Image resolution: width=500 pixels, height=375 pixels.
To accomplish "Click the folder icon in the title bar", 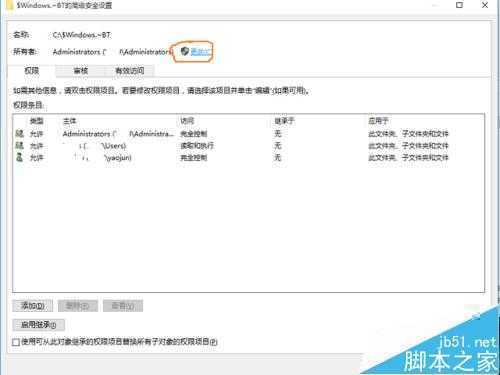I will click(10, 5).
